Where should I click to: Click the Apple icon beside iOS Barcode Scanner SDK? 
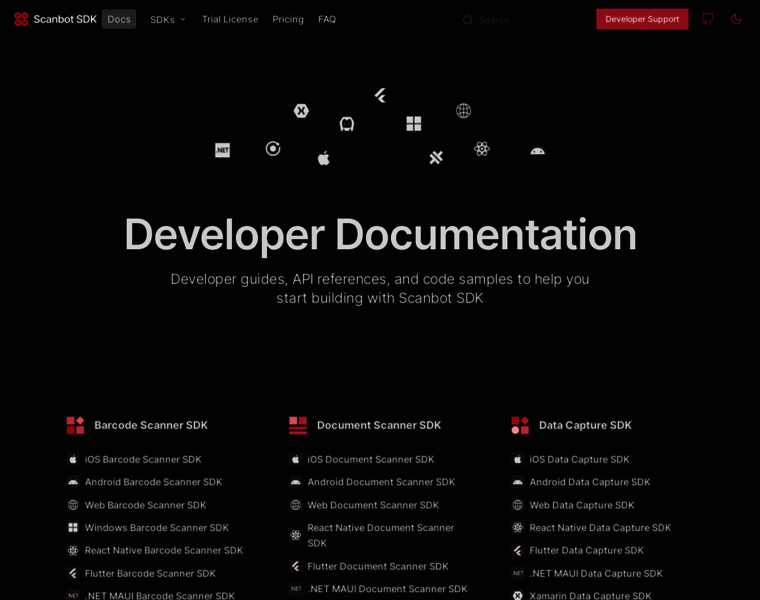click(73, 459)
